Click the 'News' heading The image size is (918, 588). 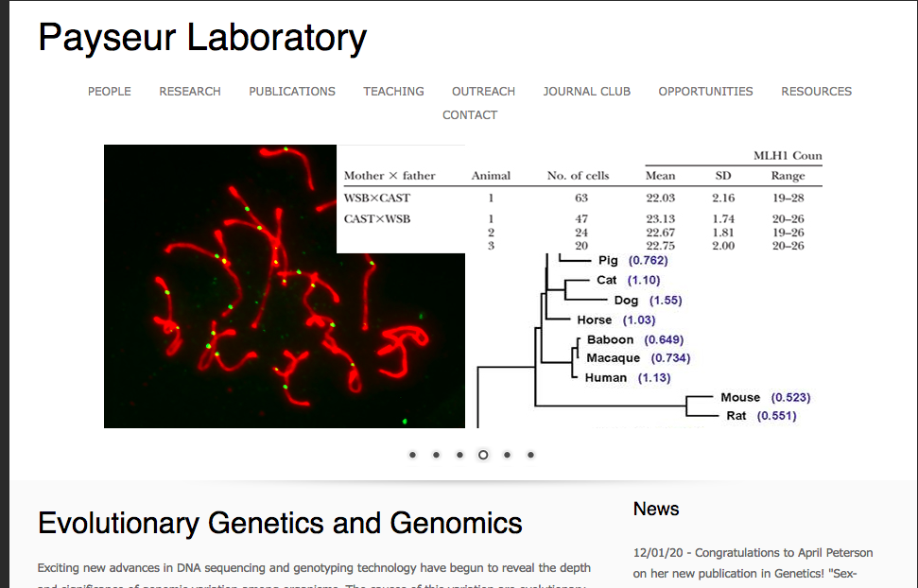pyautogui.click(x=656, y=509)
